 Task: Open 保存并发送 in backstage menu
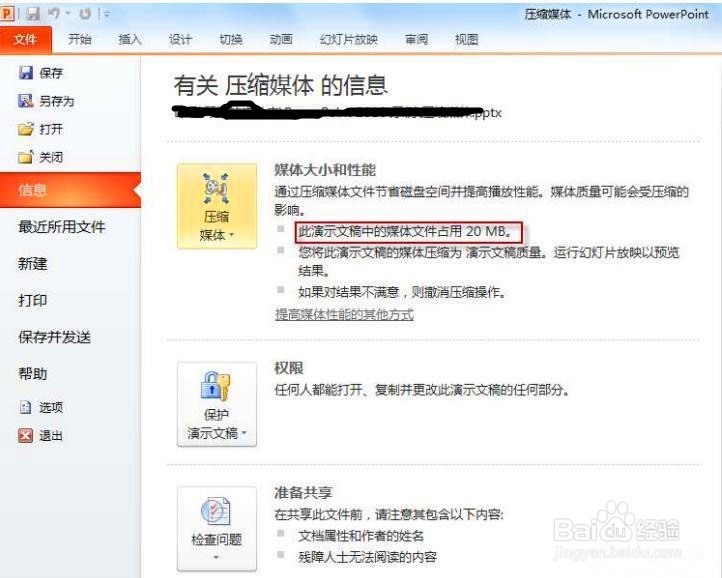[x=54, y=337]
